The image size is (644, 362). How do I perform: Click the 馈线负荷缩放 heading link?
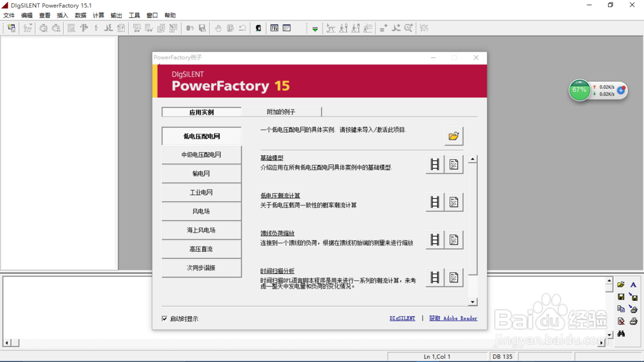click(x=277, y=233)
